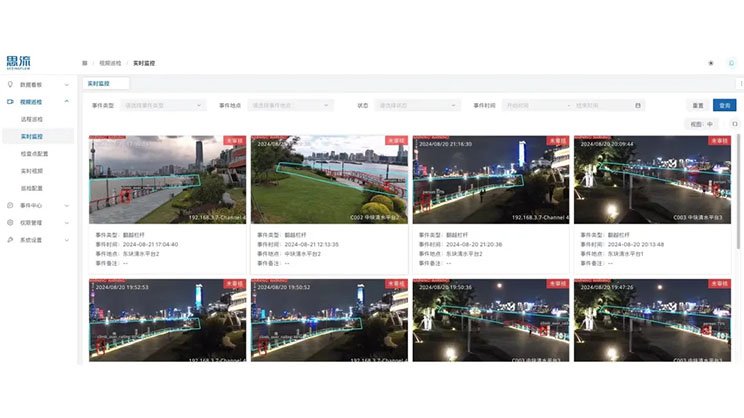This screenshot has height=418, width=744.
Task: Switch theme with the top-right sun icon
Action: (711, 63)
